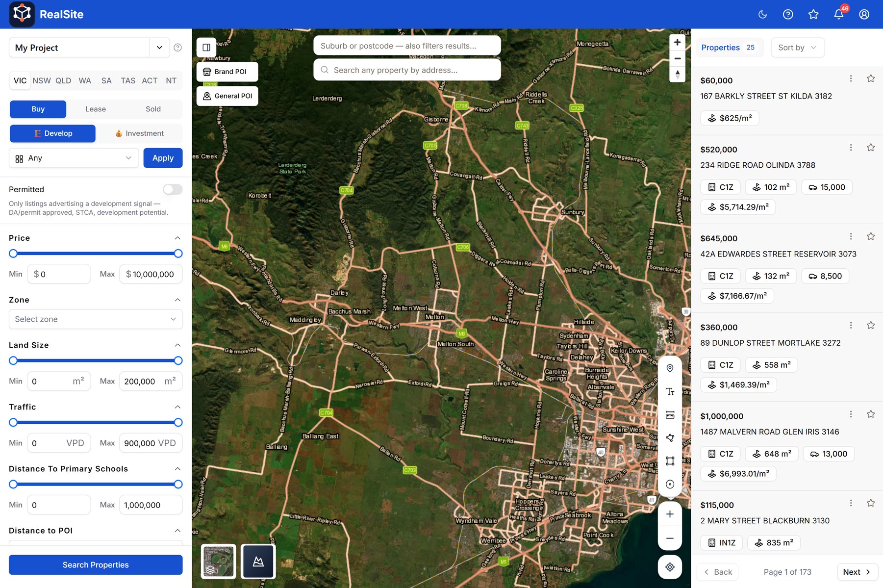The image size is (883, 588).
Task: Click Search Properties button
Action: pos(96,565)
